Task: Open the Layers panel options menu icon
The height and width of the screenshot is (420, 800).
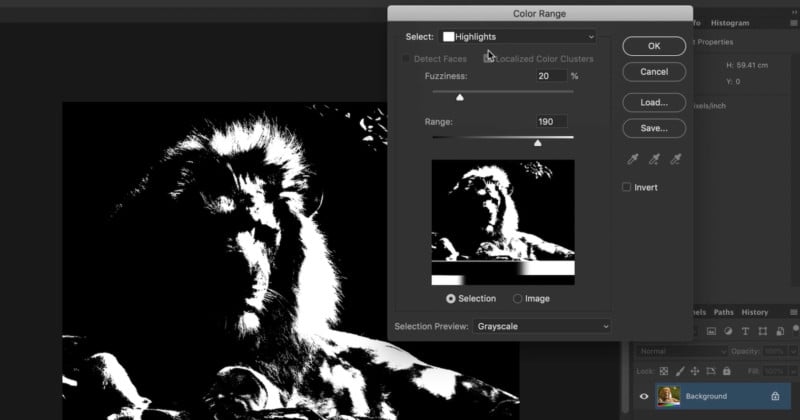Action: click(x=793, y=312)
